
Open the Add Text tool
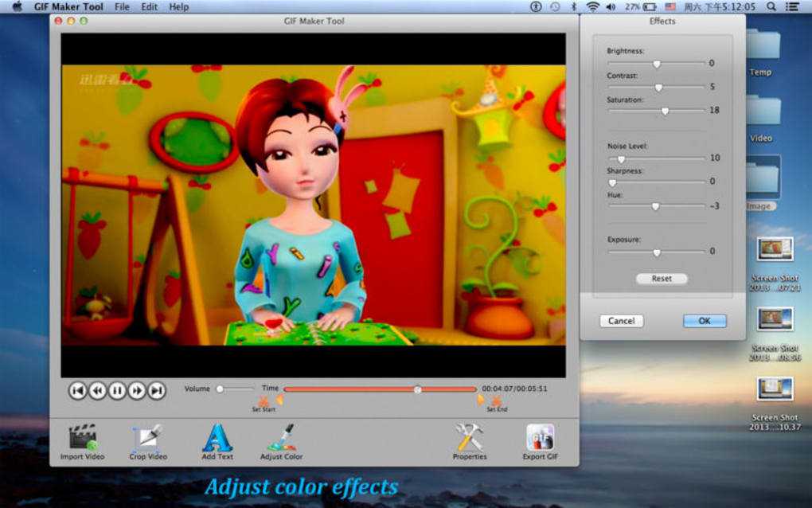(x=217, y=442)
